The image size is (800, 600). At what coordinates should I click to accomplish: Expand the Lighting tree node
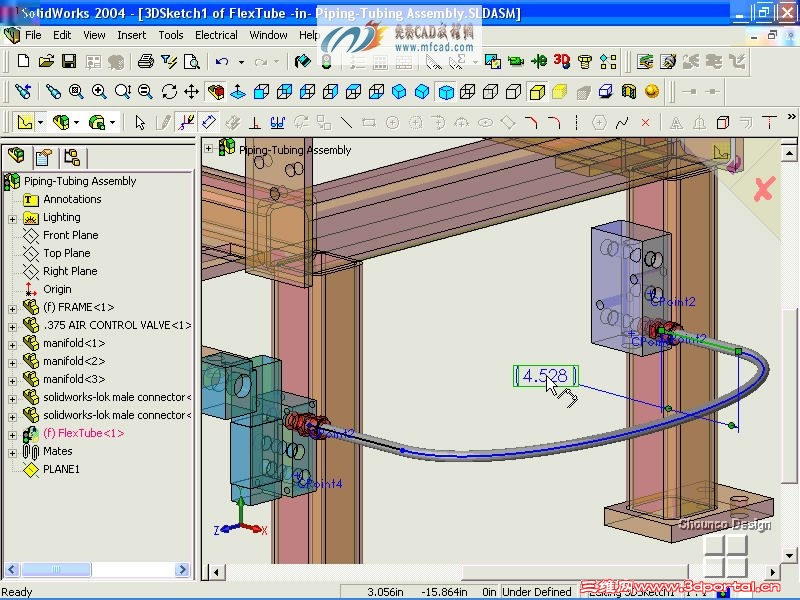pyautogui.click(x=12, y=218)
